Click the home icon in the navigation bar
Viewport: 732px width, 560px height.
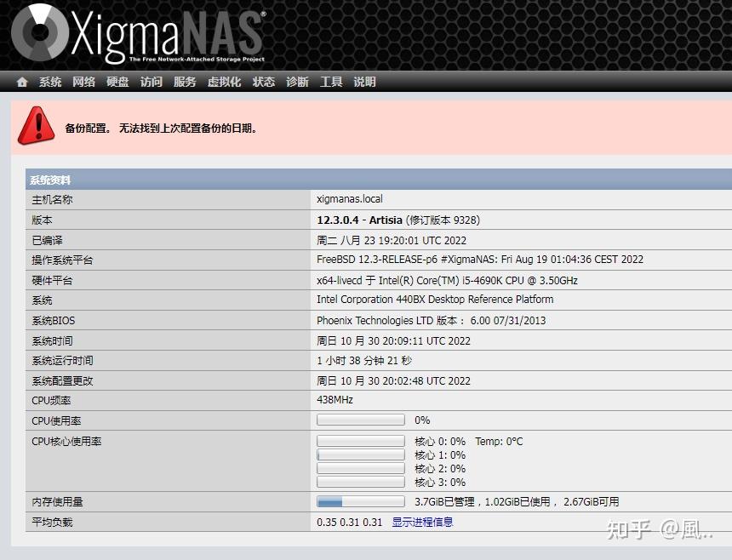point(21,82)
